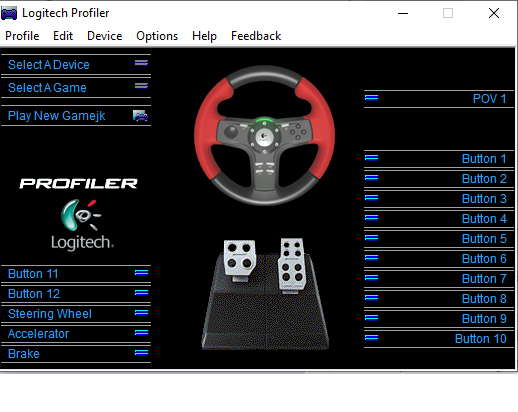The width and height of the screenshot is (518, 412).
Task: Click the Button 2 assignment icon
Action: [x=371, y=178]
